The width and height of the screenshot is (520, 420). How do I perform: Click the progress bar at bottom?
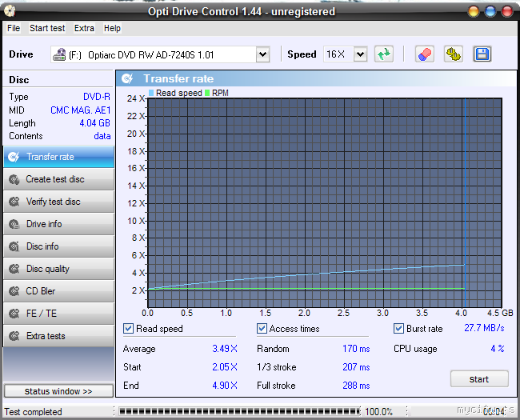pos(238,412)
